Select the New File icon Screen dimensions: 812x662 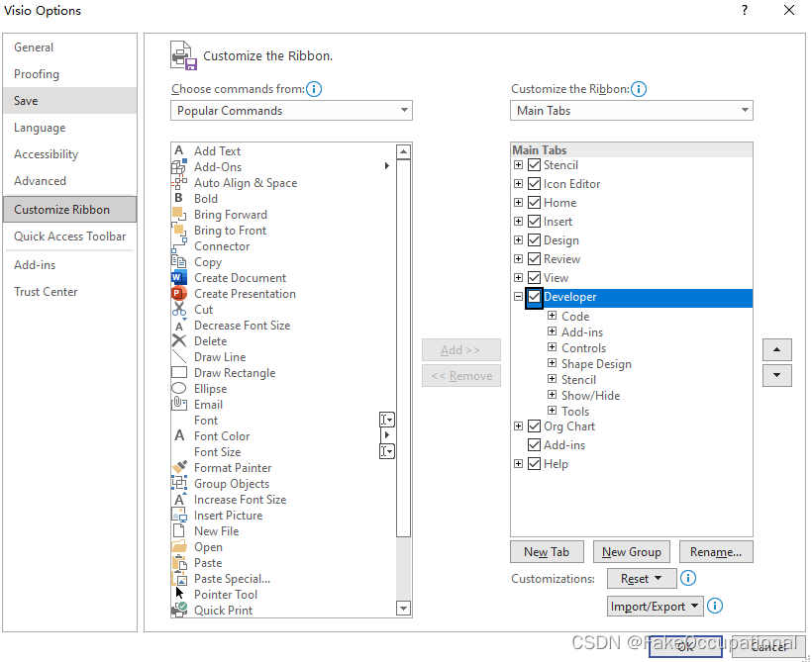(179, 530)
